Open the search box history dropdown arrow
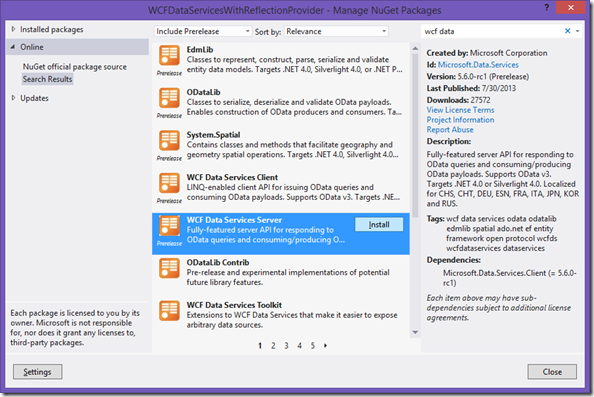 (x=577, y=31)
